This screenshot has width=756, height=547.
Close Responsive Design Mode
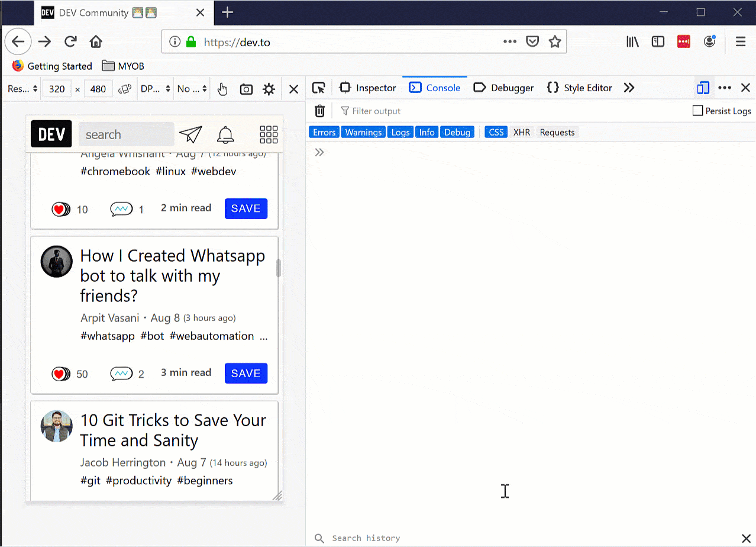point(293,89)
